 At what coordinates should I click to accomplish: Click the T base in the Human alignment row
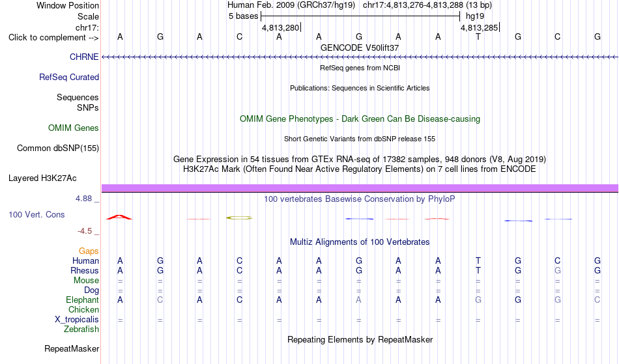(478, 260)
